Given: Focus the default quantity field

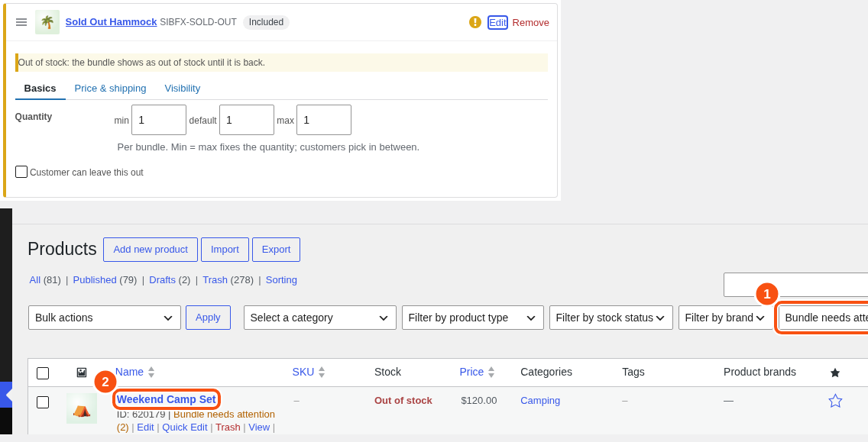Looking at the screenshot, I should tap(247, 120).
